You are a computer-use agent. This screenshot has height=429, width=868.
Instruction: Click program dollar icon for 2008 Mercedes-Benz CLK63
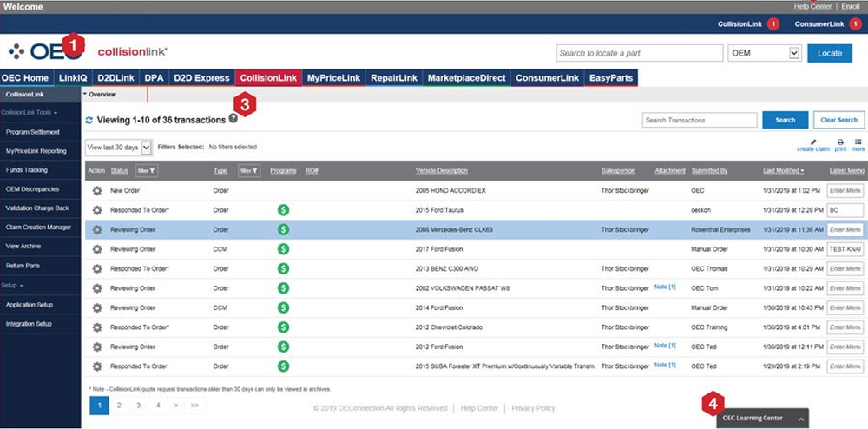click(284, 229)
